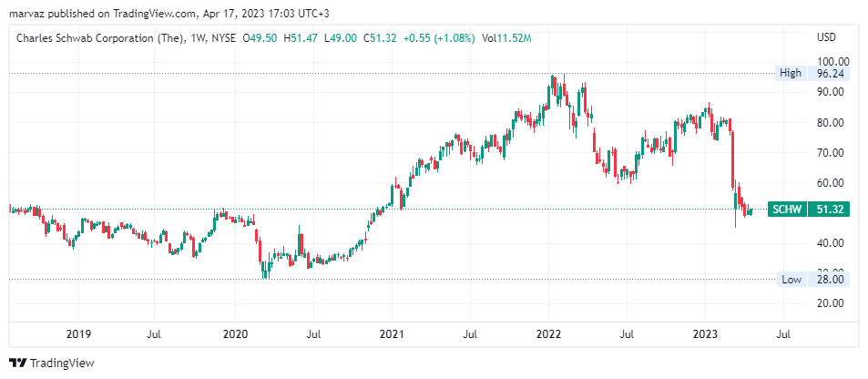
Task: Click the green SCHW ticker tag
Action: pos(787,210)
